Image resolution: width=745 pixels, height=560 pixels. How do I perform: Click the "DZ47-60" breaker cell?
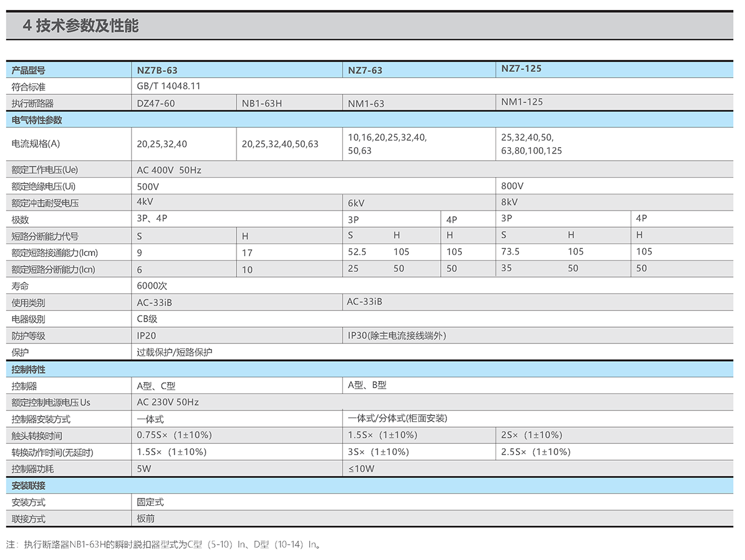pyautogui.click(x=156, y=103)
